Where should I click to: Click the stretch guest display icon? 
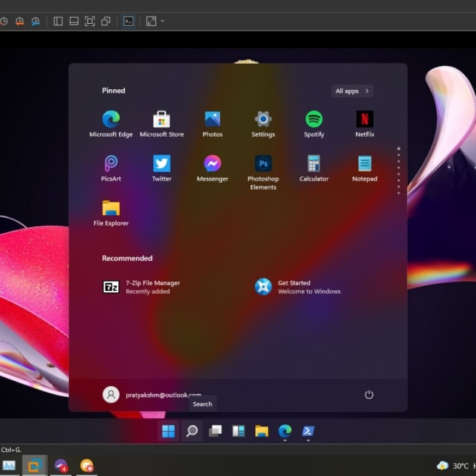pos(151,21)
